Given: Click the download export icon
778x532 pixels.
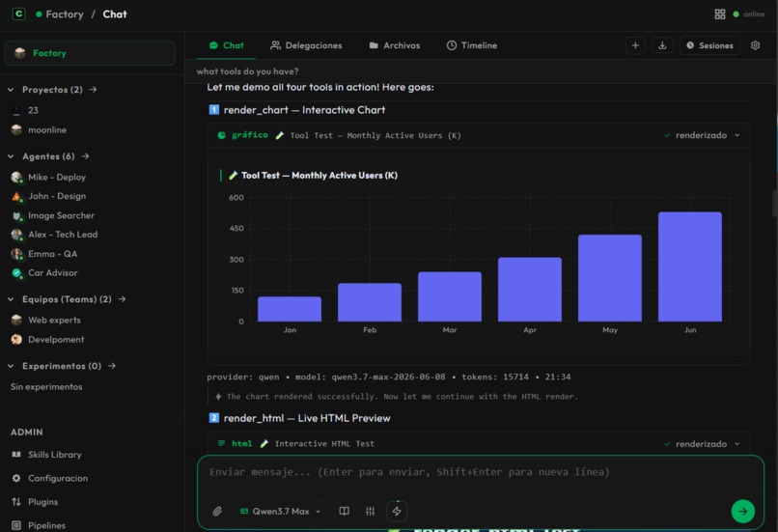Looking at the screenshot, I should click(x=662, y=45).
